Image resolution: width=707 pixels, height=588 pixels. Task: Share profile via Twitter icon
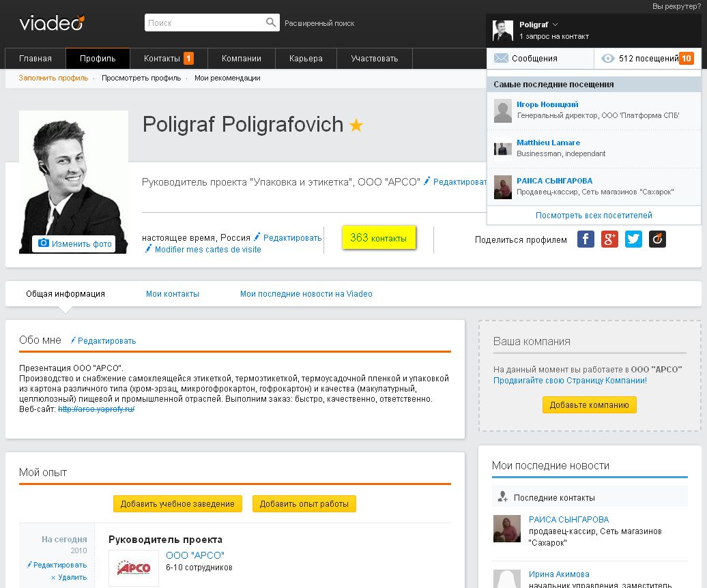(633, 239)
